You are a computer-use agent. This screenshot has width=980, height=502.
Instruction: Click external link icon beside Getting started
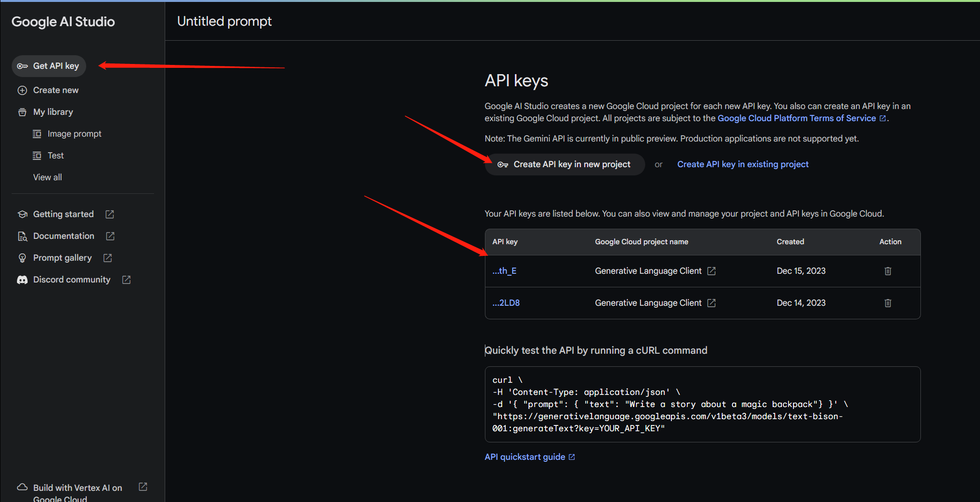click(110, 214)
